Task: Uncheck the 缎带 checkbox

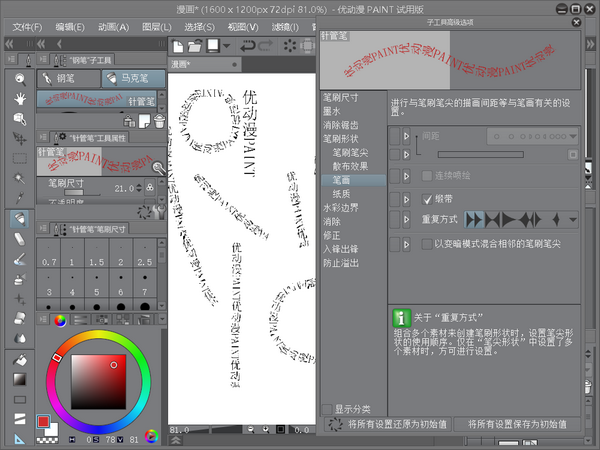Action: 427,199
